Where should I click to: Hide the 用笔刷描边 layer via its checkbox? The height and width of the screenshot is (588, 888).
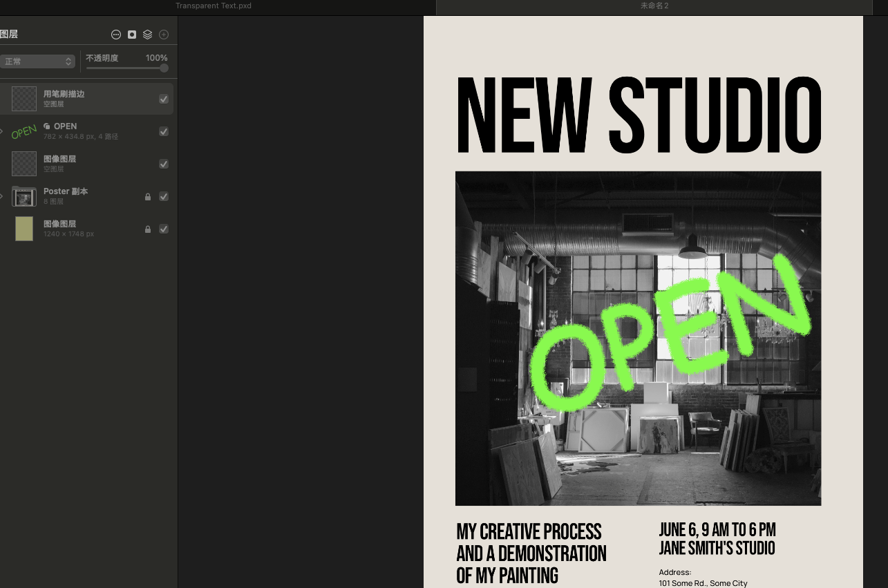click(x=164, y=99)
